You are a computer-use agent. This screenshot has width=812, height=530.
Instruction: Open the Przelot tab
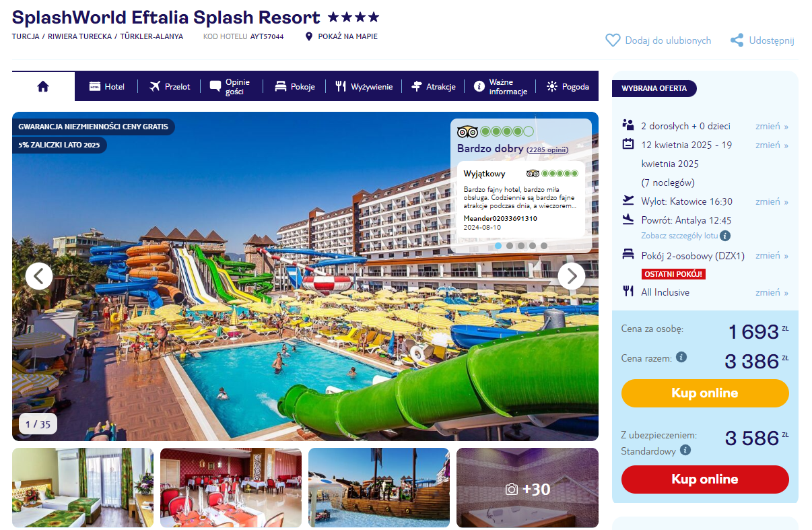[170, 86]
